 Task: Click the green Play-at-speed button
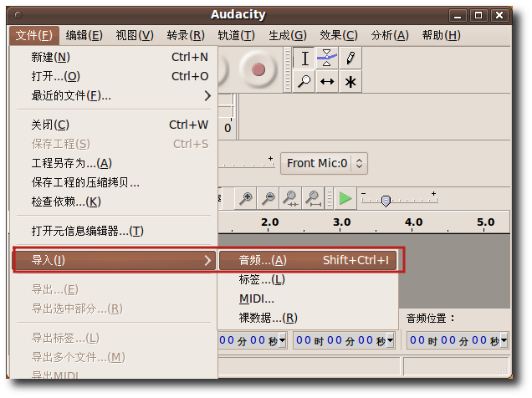tap(345, 198)
